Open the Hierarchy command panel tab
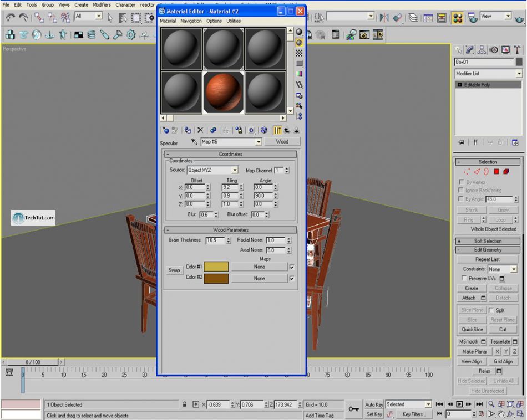527x420 pixels. [481, 50]
